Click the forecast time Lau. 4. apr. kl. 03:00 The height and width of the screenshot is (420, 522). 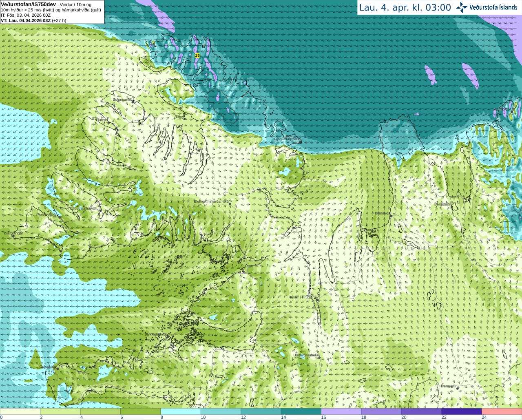coord(405,7)
